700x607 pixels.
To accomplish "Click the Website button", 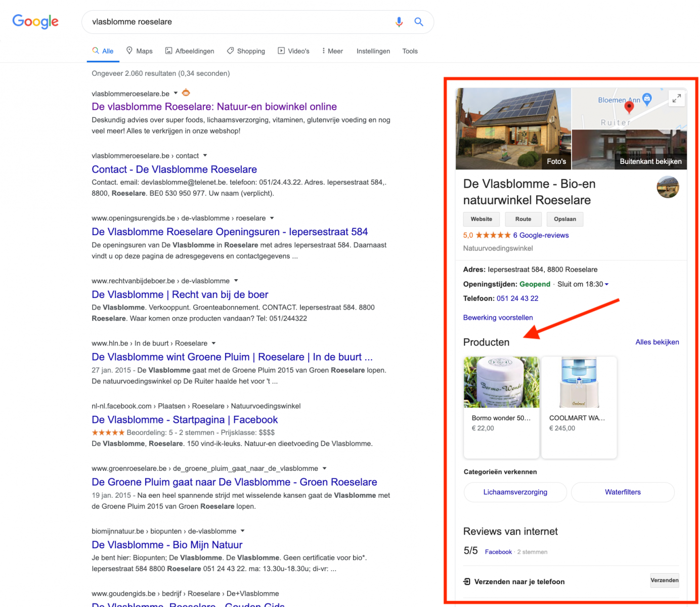I will coord(481,219).
